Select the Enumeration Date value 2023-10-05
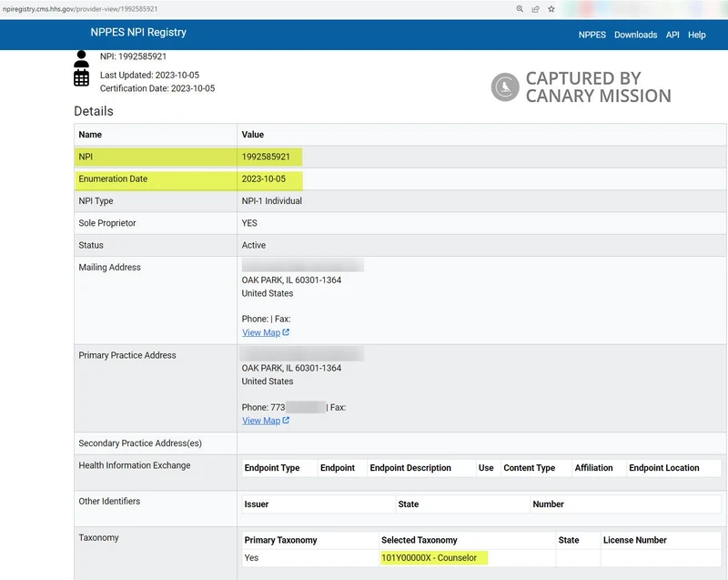 click(264, 178)
